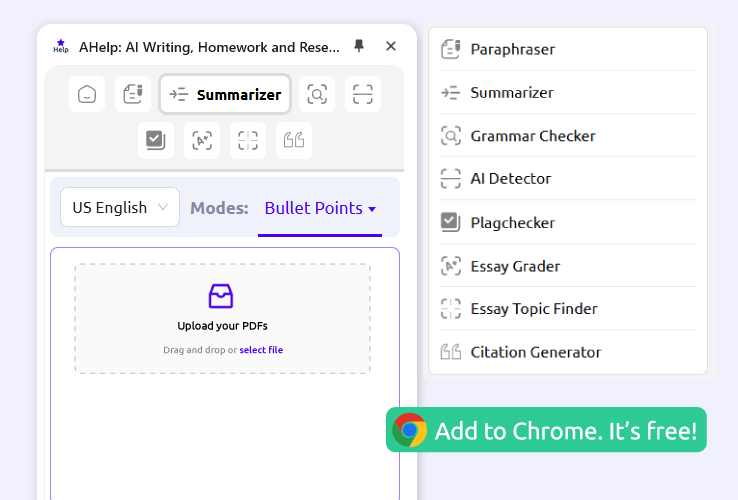Open the Plagchecker icon in the toolbar

[x=156, y=140]
